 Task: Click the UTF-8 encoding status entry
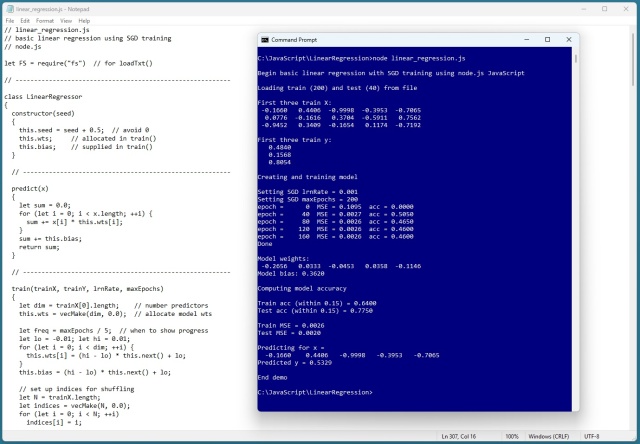(591, 436)
